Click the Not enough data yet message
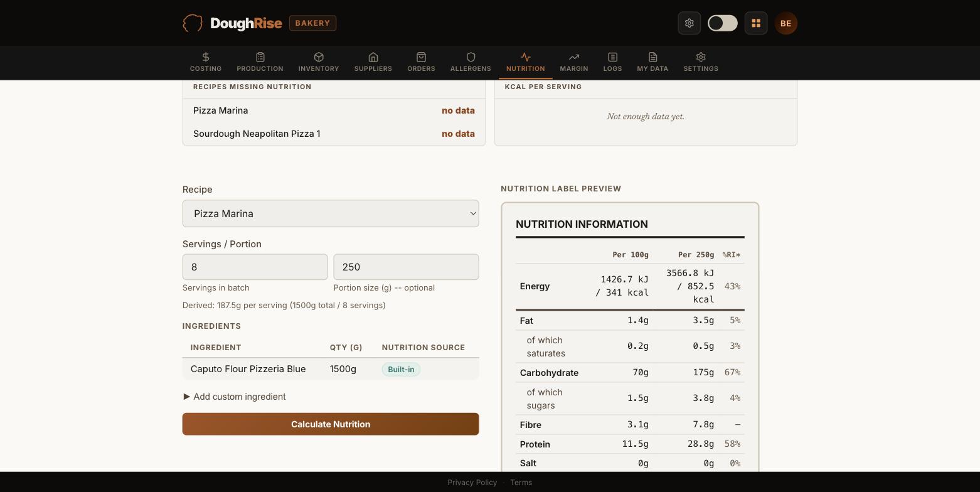This screenshot has height=492, width=980. click(x=646, y=117)
